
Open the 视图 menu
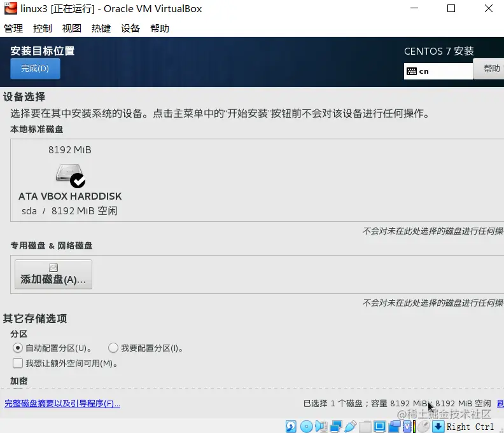click(72, 28)
